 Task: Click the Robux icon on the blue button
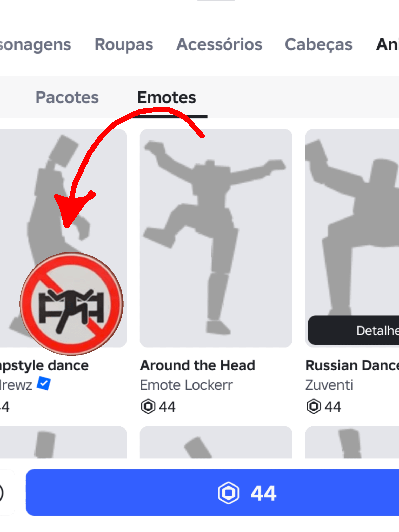[x=228, y=493]
